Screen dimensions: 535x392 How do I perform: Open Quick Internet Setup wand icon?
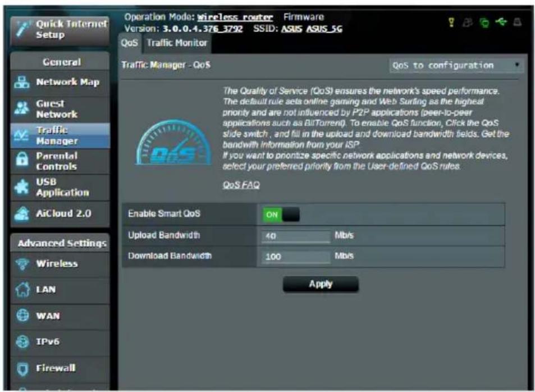[23, 29]
